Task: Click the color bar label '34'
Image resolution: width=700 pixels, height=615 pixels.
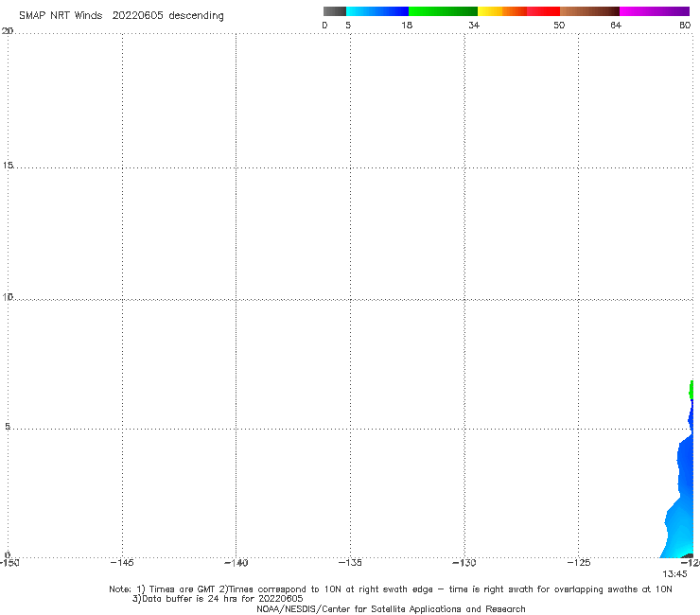Action: point(474,26)
